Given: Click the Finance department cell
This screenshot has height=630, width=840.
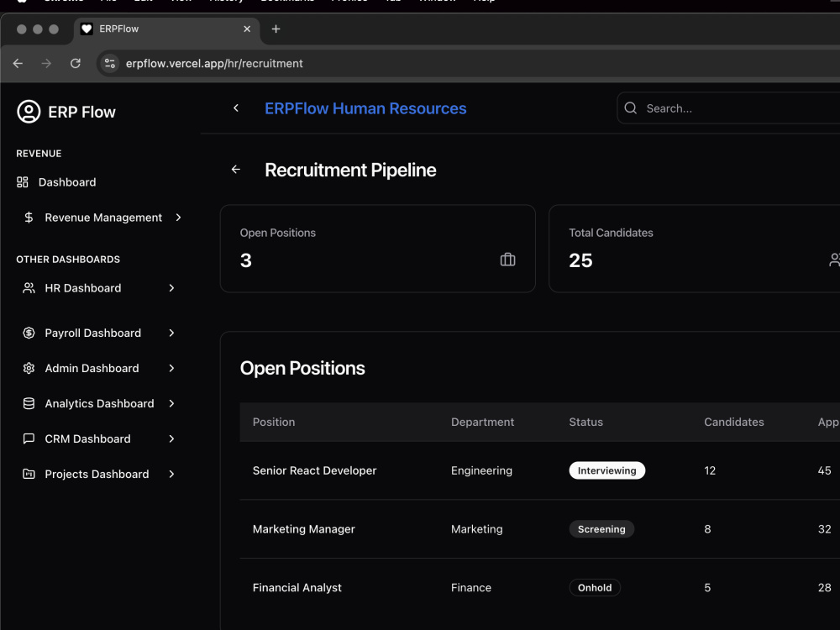Looking at the screenshot, I should click(x=471, y=588).
